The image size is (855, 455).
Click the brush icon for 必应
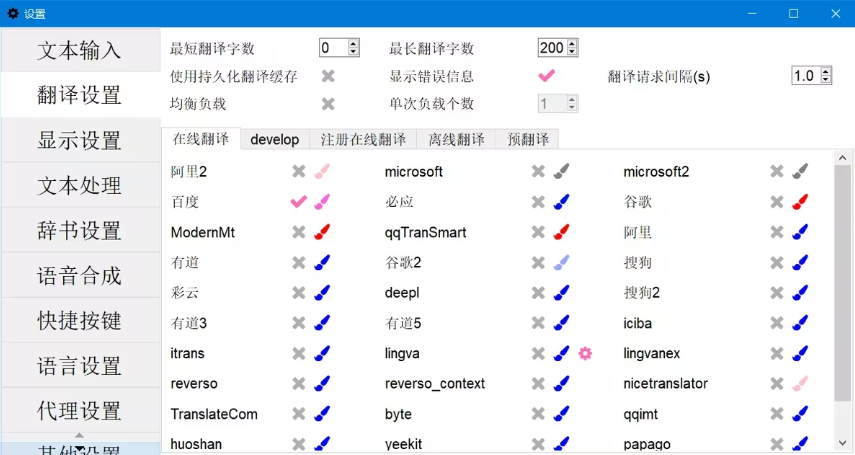(561, 202)
